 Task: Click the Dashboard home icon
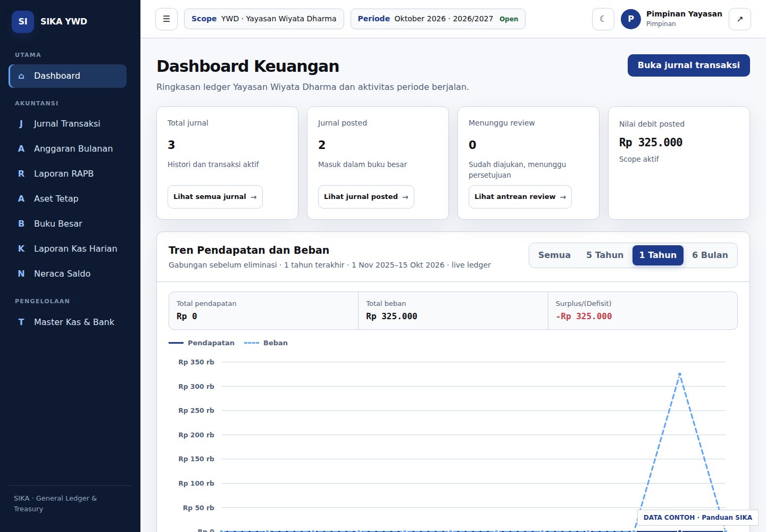[21, 76]
